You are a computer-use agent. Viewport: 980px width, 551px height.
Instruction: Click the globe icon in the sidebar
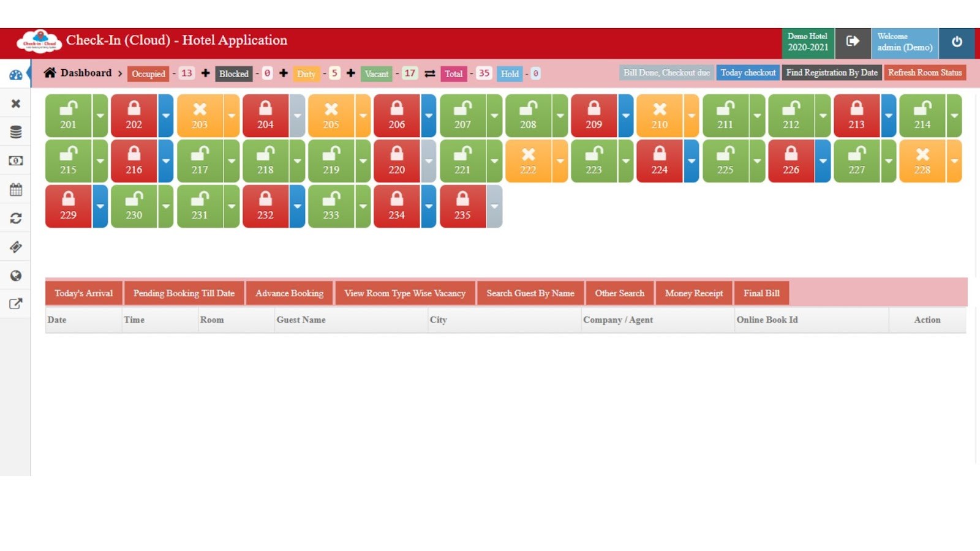(x=15, y=275)
